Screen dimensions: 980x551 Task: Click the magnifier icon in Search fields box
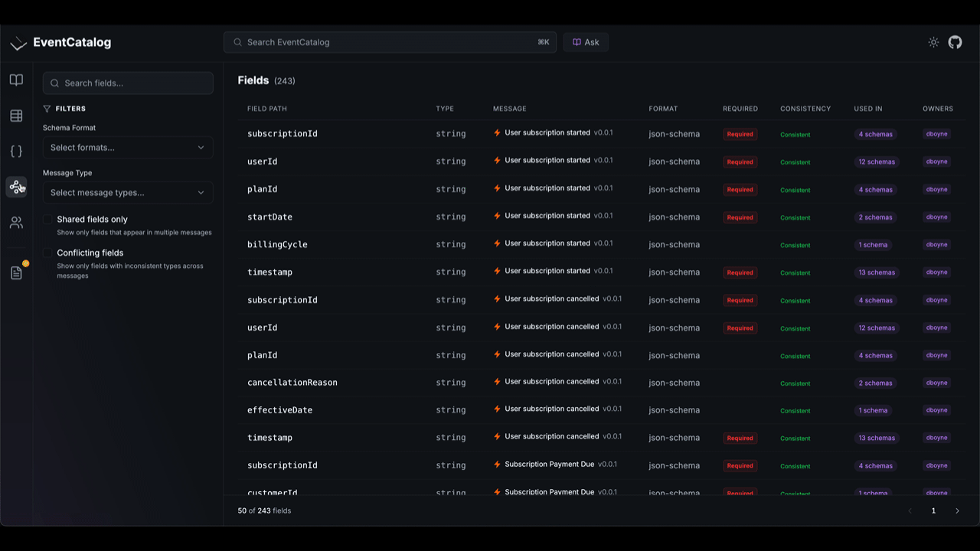coord(55,83)
